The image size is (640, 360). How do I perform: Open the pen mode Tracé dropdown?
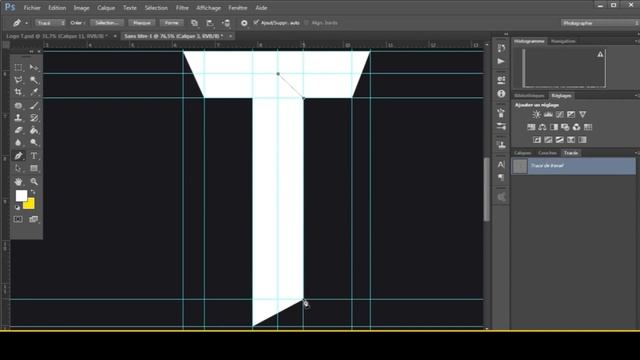click(50, 23)
